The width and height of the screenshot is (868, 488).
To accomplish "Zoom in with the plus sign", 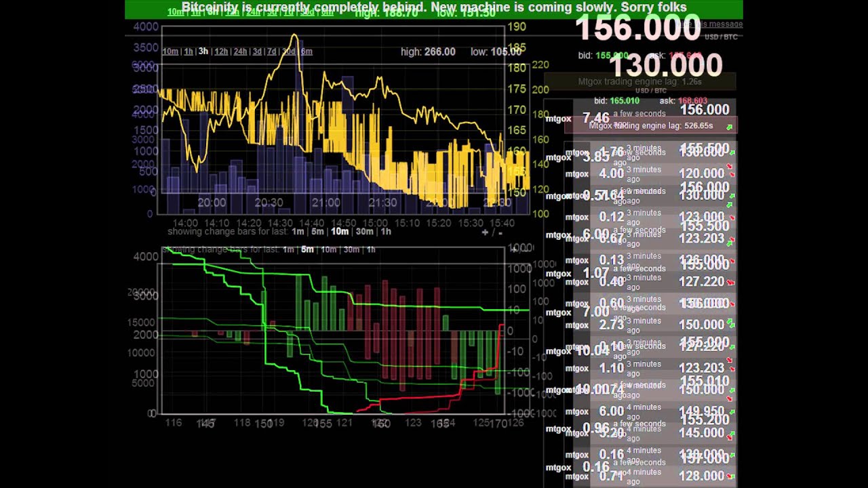I will (485, 232).
